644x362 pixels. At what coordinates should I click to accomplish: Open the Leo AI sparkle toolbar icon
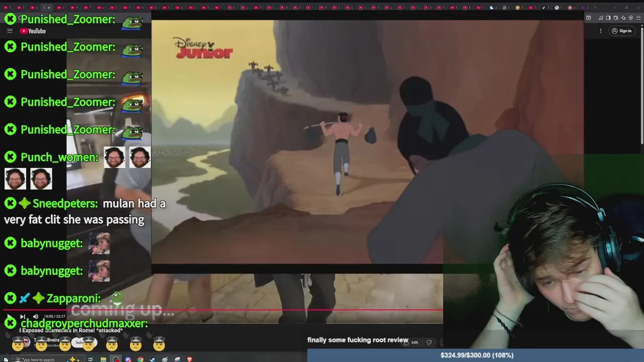tap(623, 18)
